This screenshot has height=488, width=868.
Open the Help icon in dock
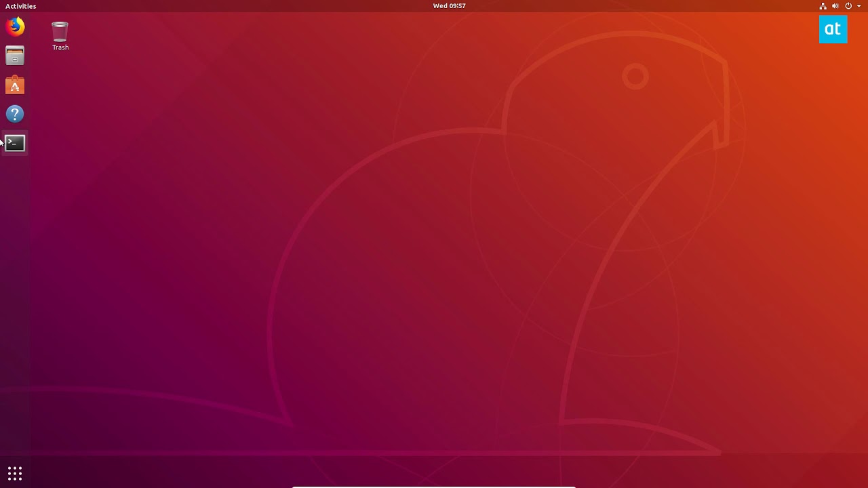pos(15,114)
